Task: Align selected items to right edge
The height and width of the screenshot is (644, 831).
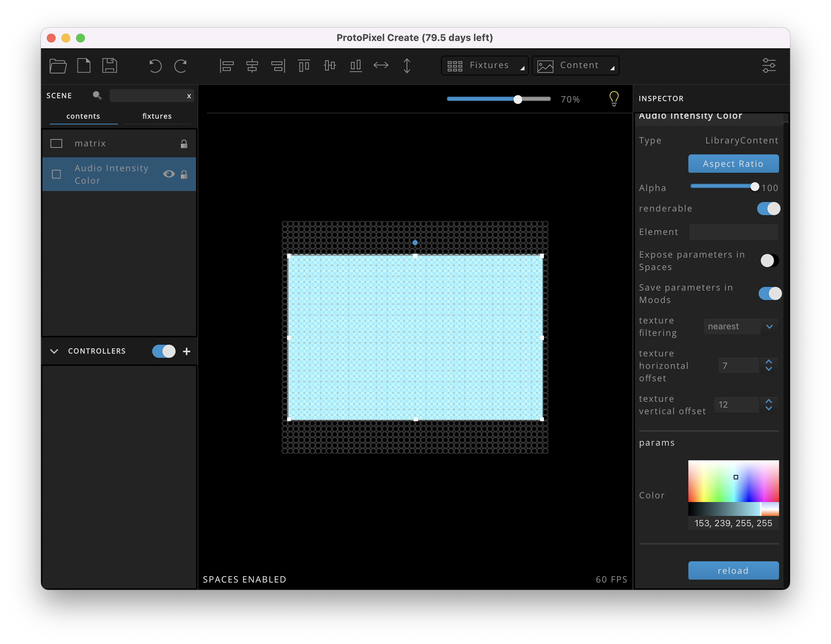Action: (278, 65)
